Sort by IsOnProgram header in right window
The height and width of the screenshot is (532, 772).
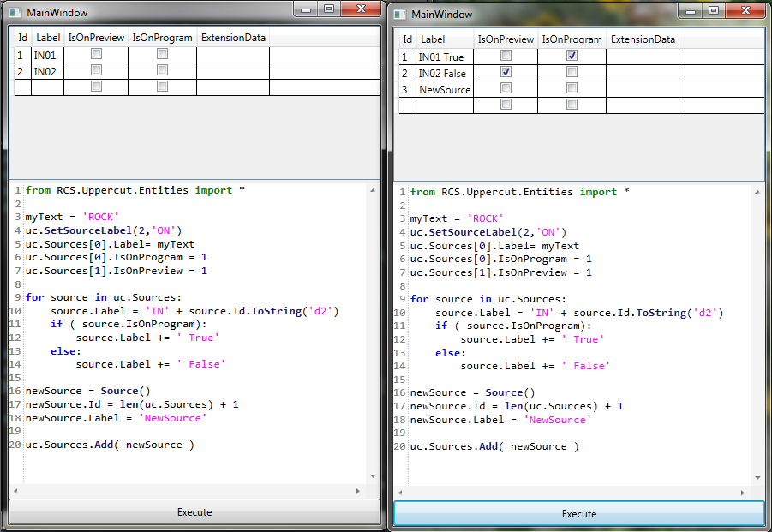click(572, 39)
